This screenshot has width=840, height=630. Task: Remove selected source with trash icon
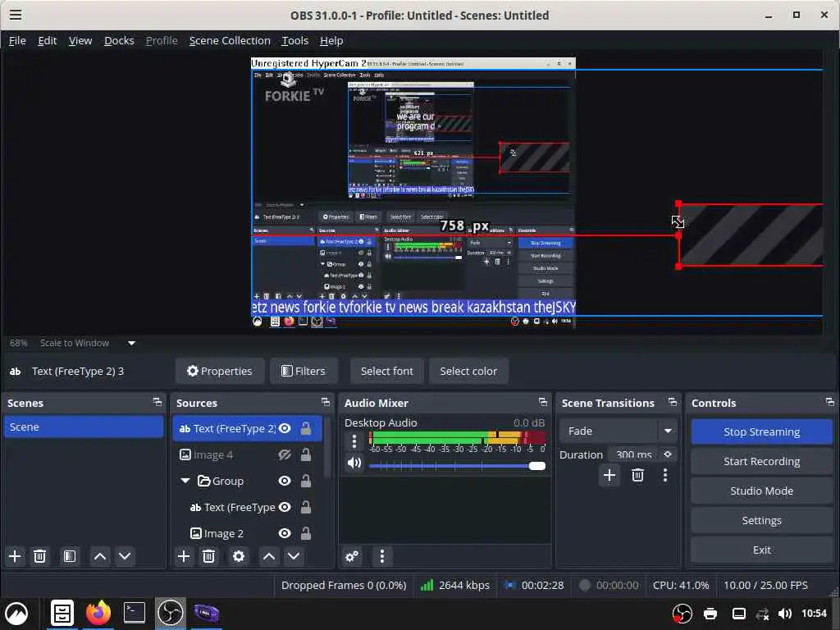pyautogui.click(x=209, y=556)
